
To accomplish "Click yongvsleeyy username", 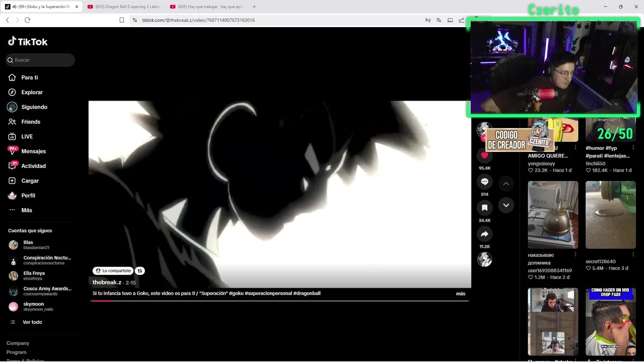I will (x=541, y=163).
